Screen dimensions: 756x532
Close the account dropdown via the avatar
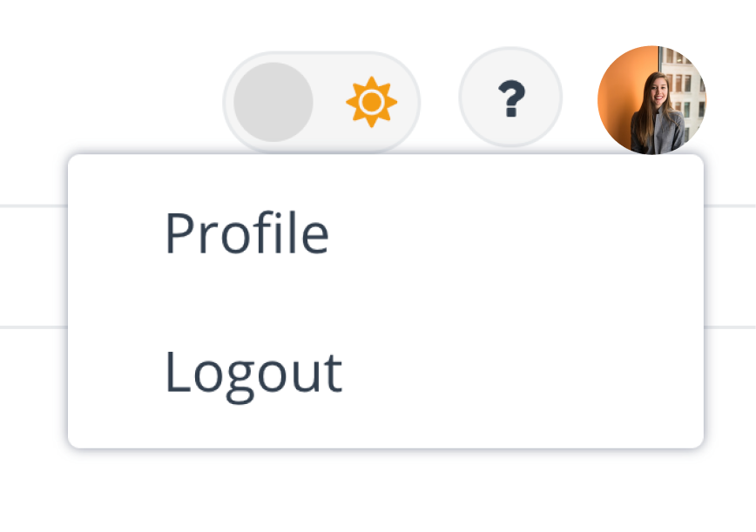coord(652,97)
